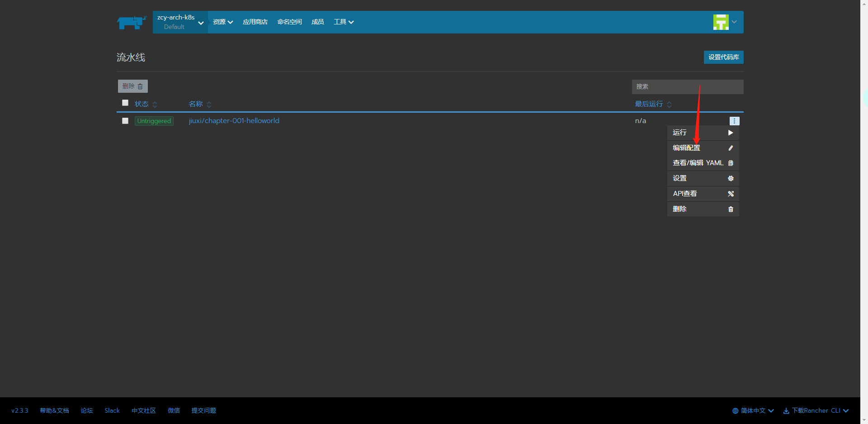Sort by 名称 column arrows
Image resolution: width=868 pixels, height=424 pixels.
pyautogui.click(x=209, y=105)
